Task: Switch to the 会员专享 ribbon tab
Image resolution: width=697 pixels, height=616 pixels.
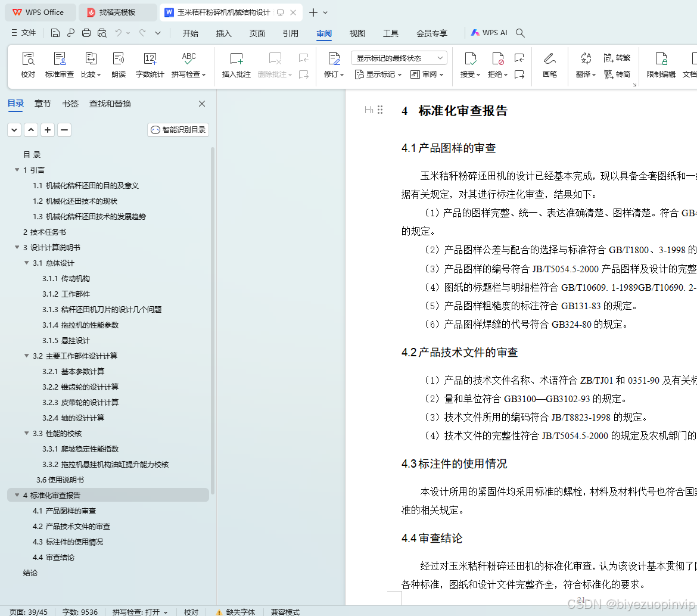Action: tap(432, 33)
